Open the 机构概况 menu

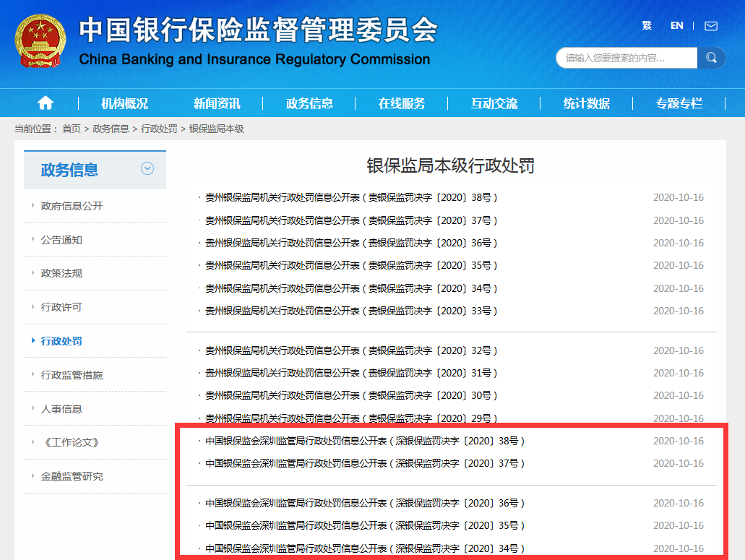click(x=124, y=103)
